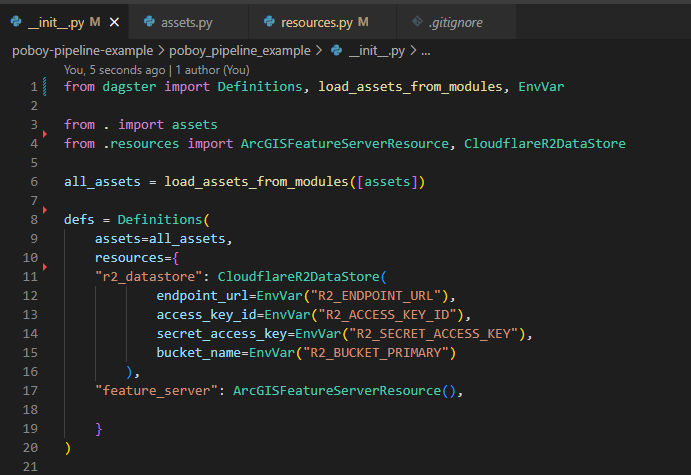Select the __init__.py editor tab

[x=64, y=22]
